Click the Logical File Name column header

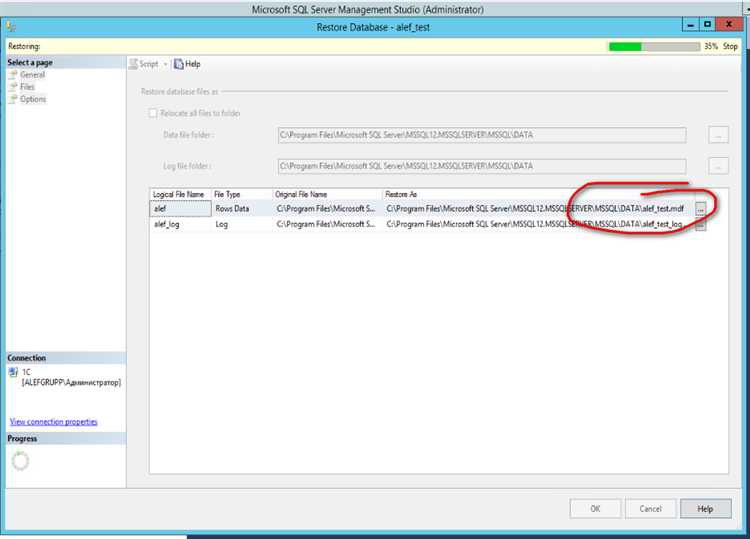tap(180, 194)
